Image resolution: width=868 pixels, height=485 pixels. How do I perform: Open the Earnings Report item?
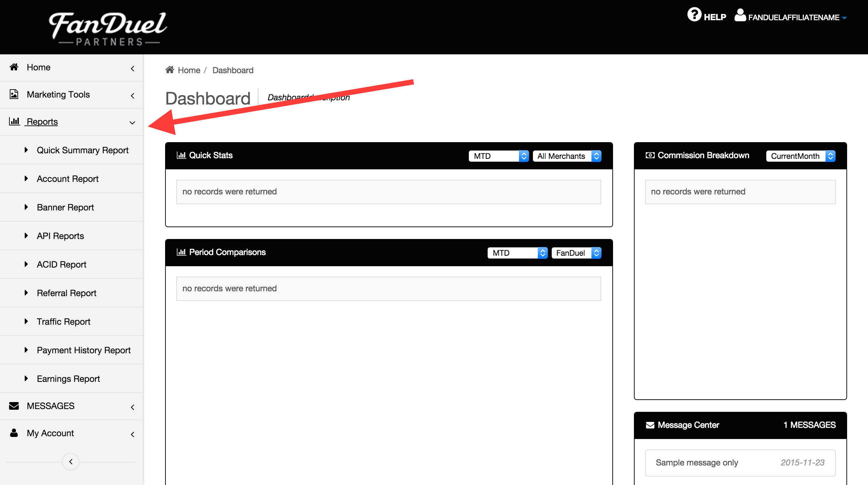[68, 379]
